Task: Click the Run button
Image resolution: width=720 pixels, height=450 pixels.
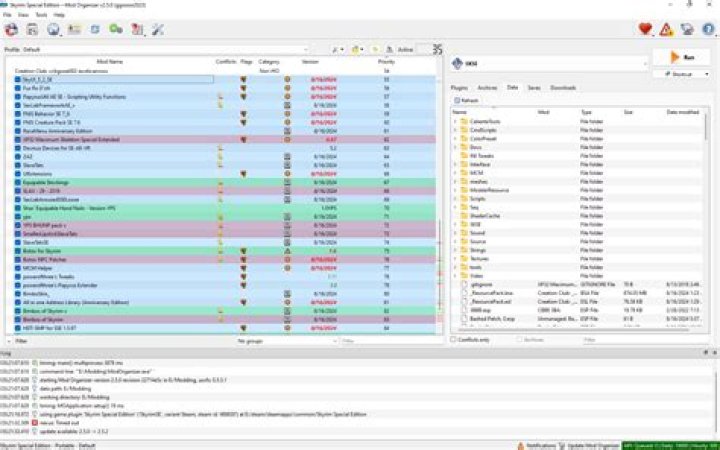Action: click(682, 57)
